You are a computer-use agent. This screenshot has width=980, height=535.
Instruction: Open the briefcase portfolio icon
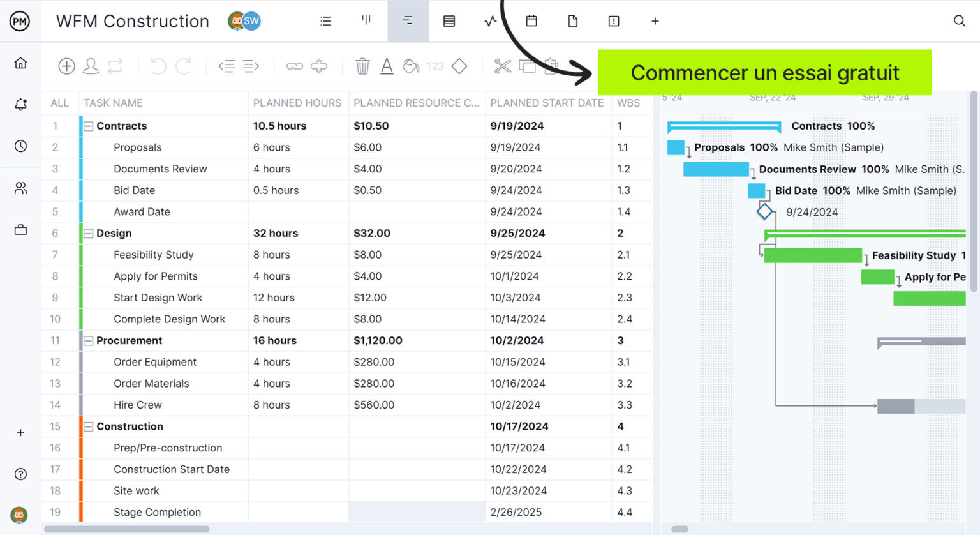[x=20, y=230]
